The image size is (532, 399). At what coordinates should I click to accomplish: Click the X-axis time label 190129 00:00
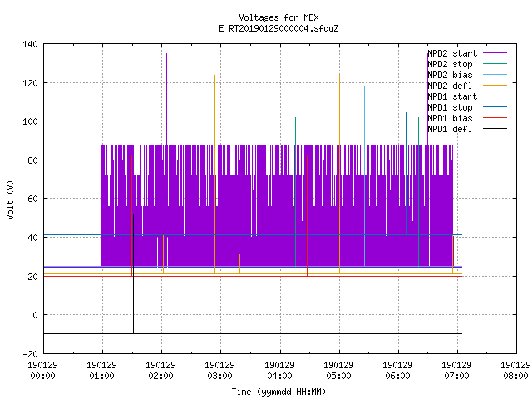tap(42, 371)
